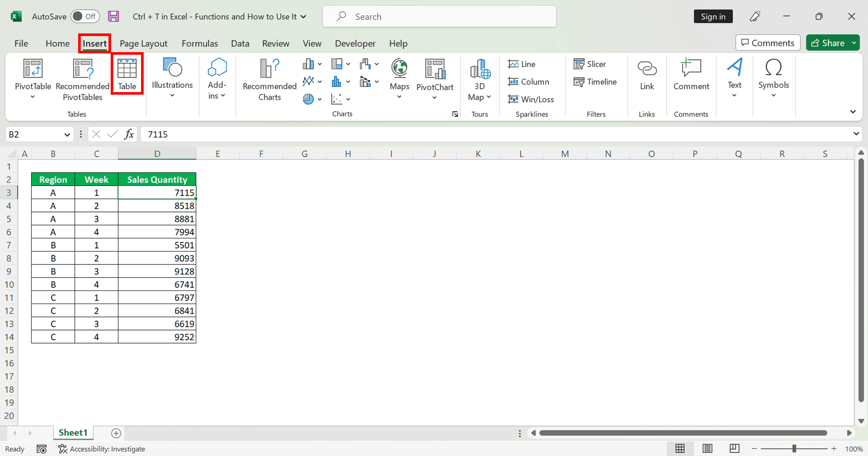Screen dimensions: 868x456
Task: Click the Sign in button
Action: click(x=713, y=17)
